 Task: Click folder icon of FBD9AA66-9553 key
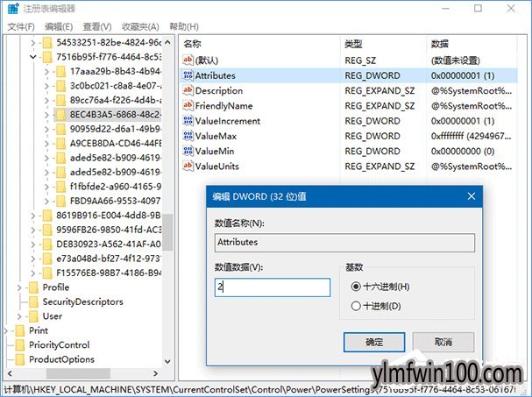(x=60, y=201)
